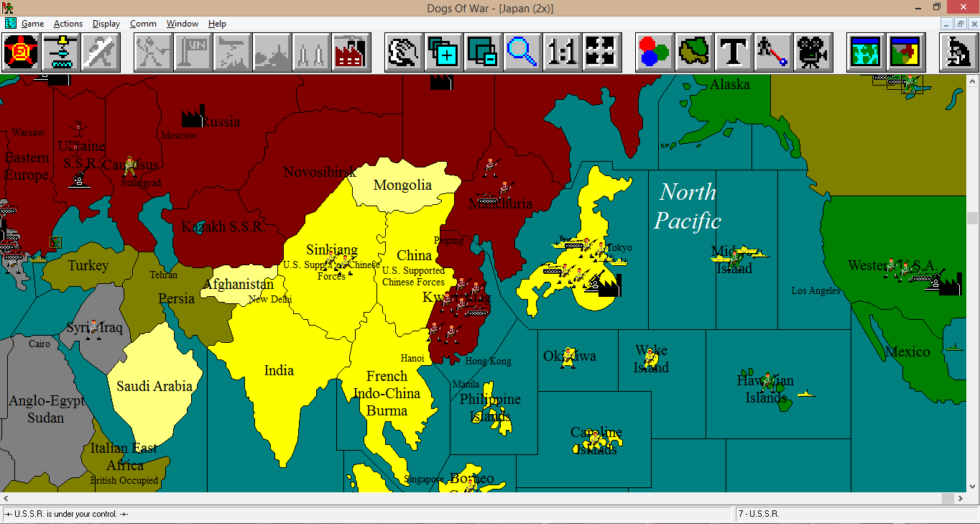The height and width of the screenshot is (524, 980).
Task: Select the soldier unit in Syria-Iraq
Action: [93, 329]
